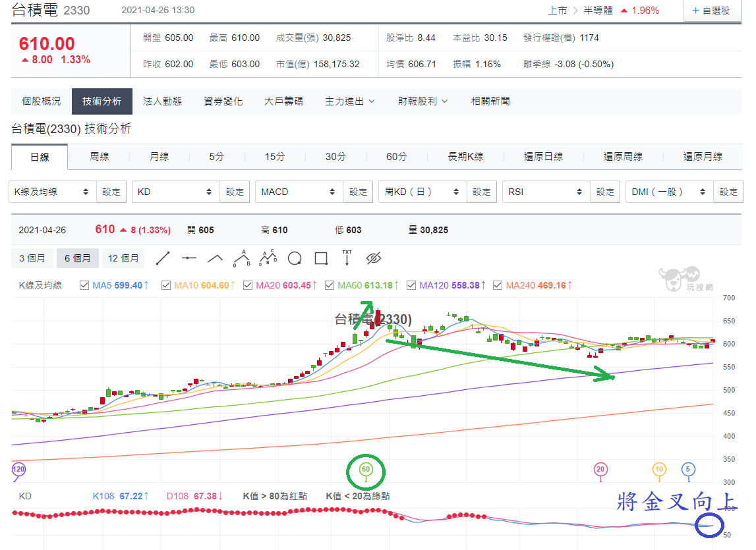Toggle the MA120 checkbox
The height and width of the screenshot is (550, 756).
[411, 285]
